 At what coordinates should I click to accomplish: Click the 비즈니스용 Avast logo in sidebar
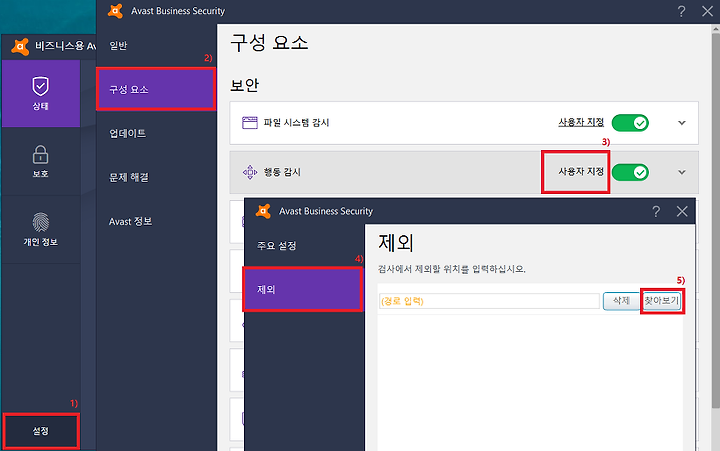tap(20, 46)
